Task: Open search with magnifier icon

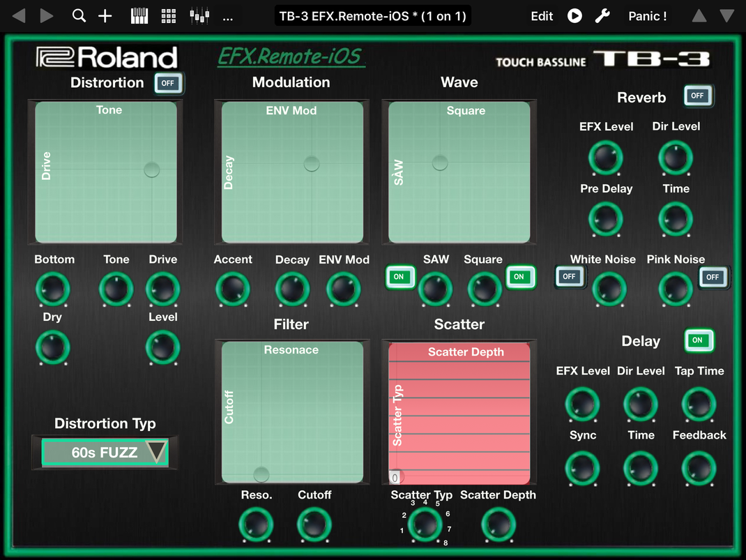Action: click(x=79, y=16)
